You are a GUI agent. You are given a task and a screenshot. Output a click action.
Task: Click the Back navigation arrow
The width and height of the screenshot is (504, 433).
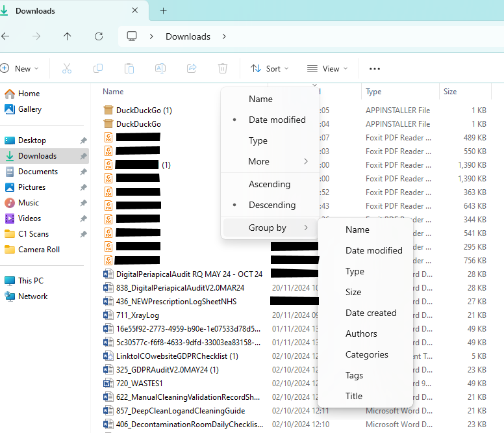[5, 36]
